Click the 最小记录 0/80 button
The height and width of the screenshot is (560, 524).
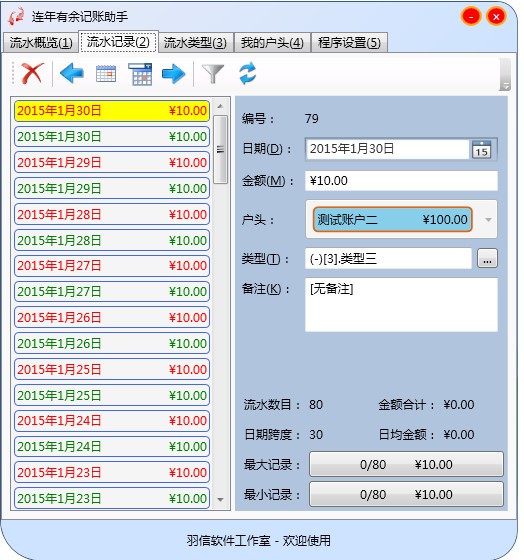(x=406, y=494)
